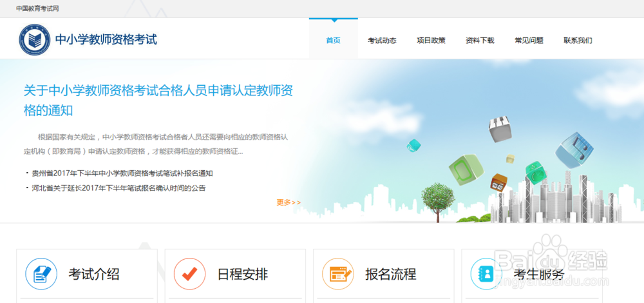Click the site logo emblem
The height and width of the screenshot is (303, 644).
coord(35,40)
